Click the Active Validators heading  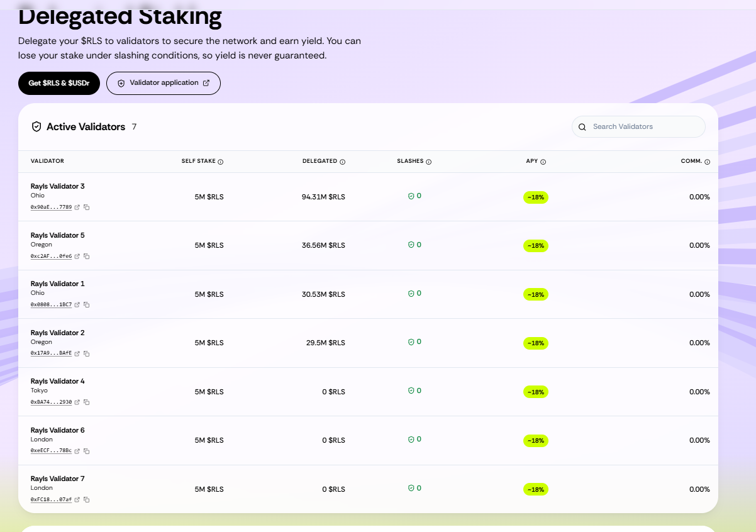pos(86,126)
